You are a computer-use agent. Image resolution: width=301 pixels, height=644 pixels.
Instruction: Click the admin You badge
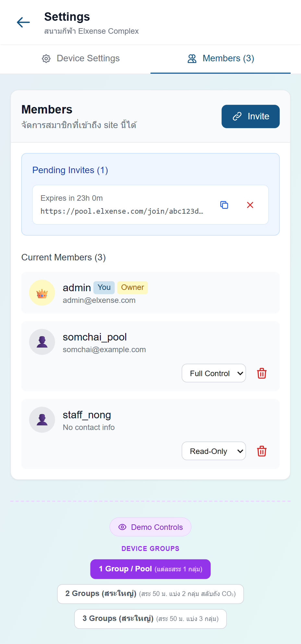pos(104,288)
